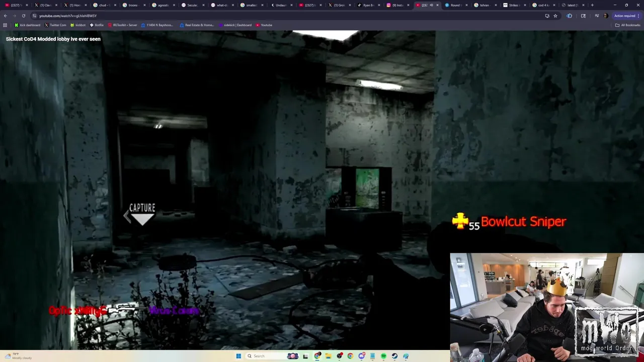Reload the YouTube page
Screen dimensions: 644x362
click(23, 16)
